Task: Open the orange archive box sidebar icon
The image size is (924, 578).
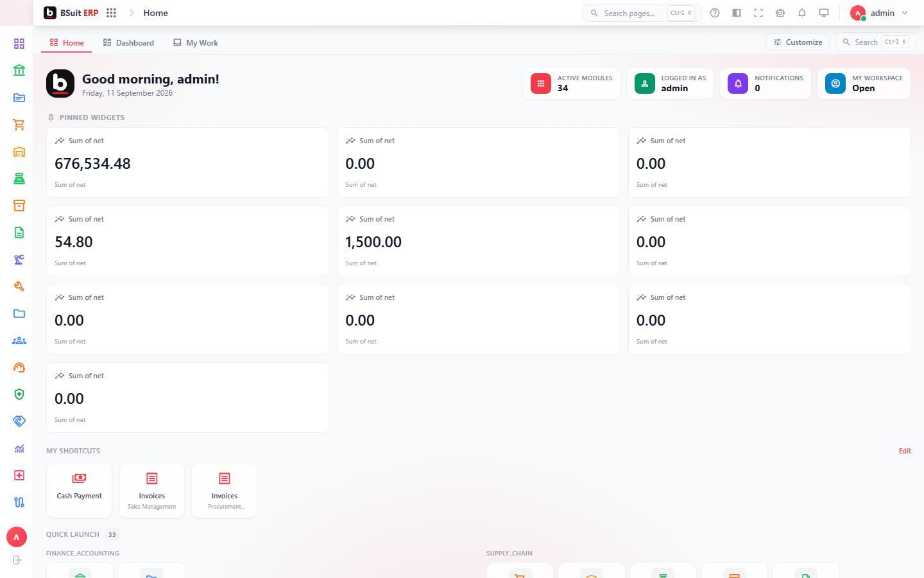Action: point(19,206)
